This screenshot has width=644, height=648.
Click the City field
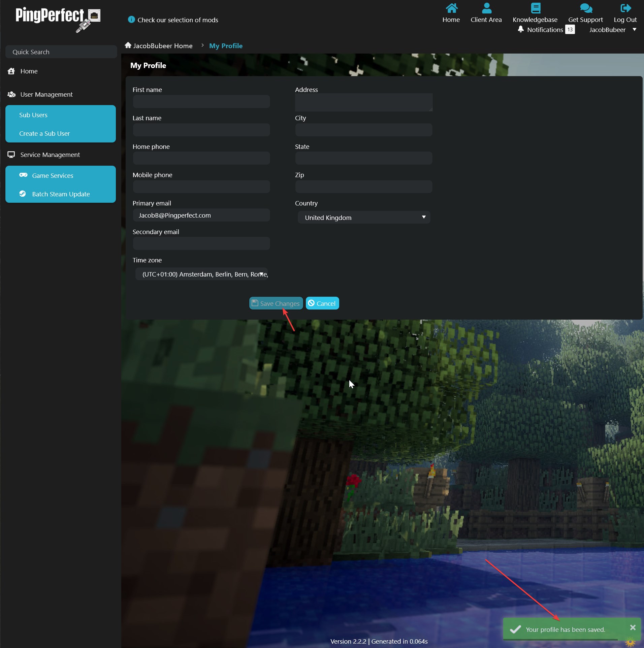[x=364, y=130]
